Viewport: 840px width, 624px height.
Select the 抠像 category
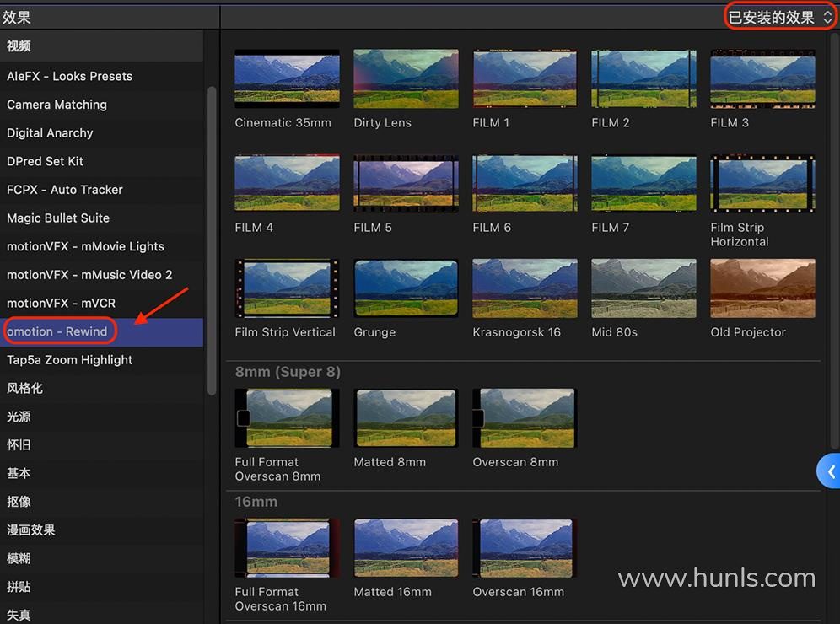pyautogui.click(x=102, y=502)
